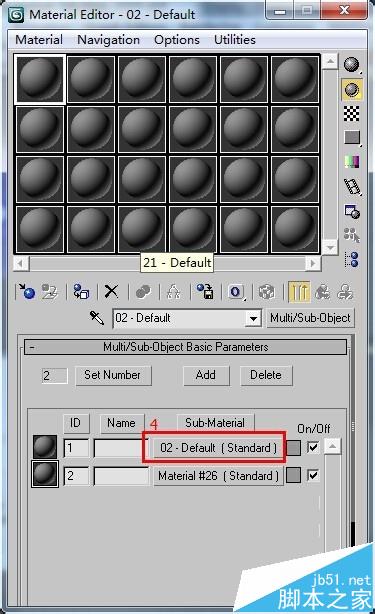Image resolution: width=375 pixels, height=614 pixels.
Task: Click color swatch next to 02 - Default sub-material
Action: pos(294,448)
